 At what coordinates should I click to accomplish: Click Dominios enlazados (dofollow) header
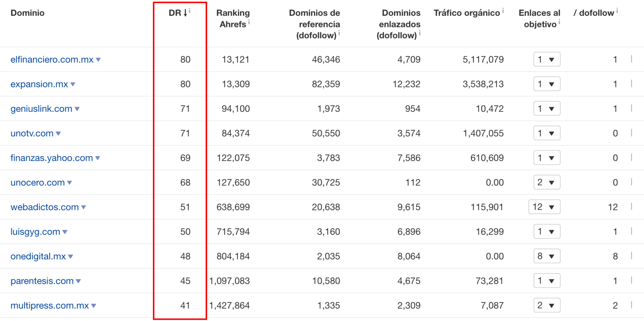[x=398, y=24]
